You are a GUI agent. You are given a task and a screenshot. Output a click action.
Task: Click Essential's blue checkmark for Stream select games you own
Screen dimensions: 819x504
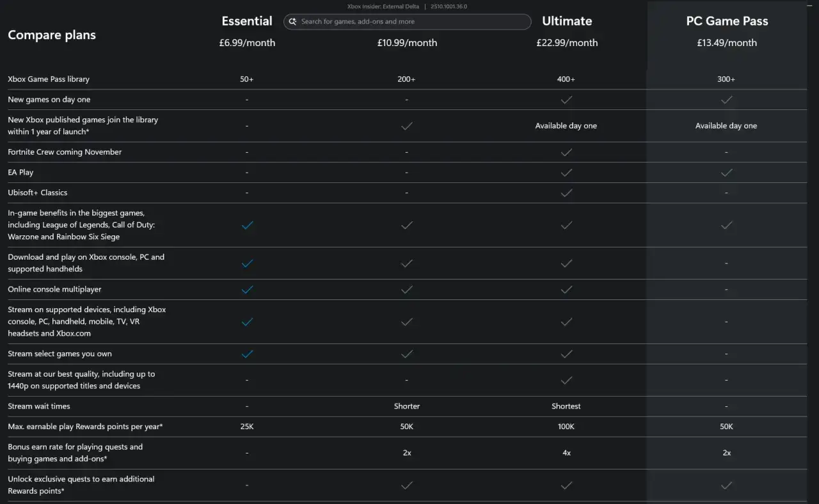point(247,354)
